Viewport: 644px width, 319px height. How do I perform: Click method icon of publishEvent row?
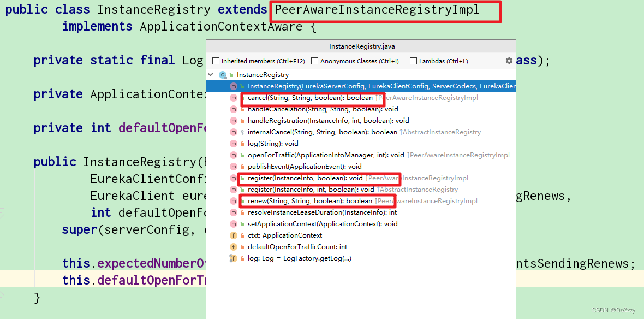tap(233, 167)
